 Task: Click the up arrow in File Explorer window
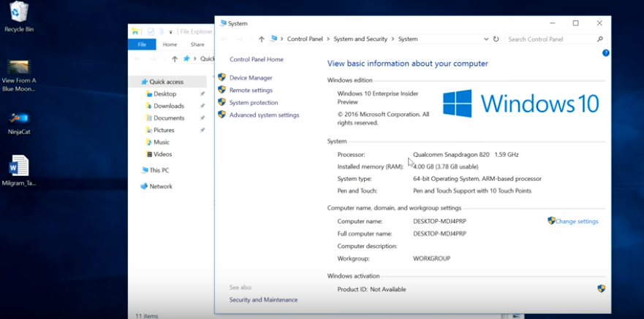coord(175,58)
